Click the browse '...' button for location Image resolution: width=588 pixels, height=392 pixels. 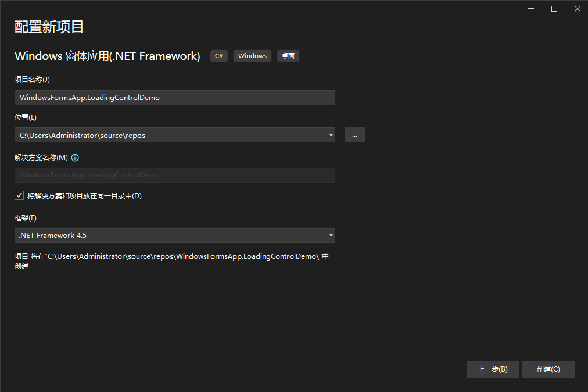pos(354,135)
